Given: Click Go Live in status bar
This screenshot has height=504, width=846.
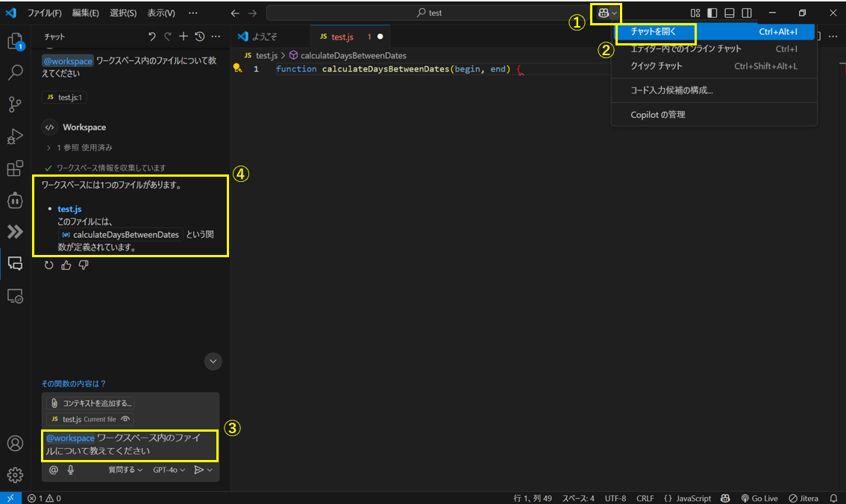Looking at the screenshot, I should coord(759,498).
